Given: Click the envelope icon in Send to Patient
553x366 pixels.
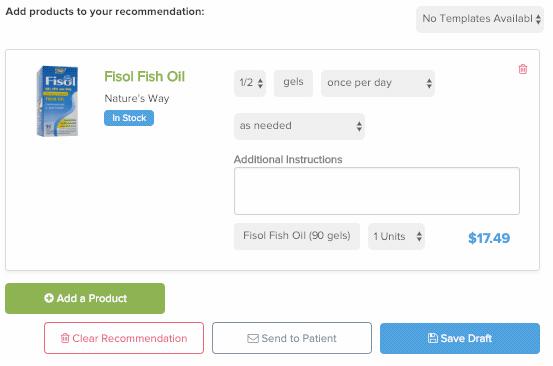Looking at the screenshot, I should 253,338.
